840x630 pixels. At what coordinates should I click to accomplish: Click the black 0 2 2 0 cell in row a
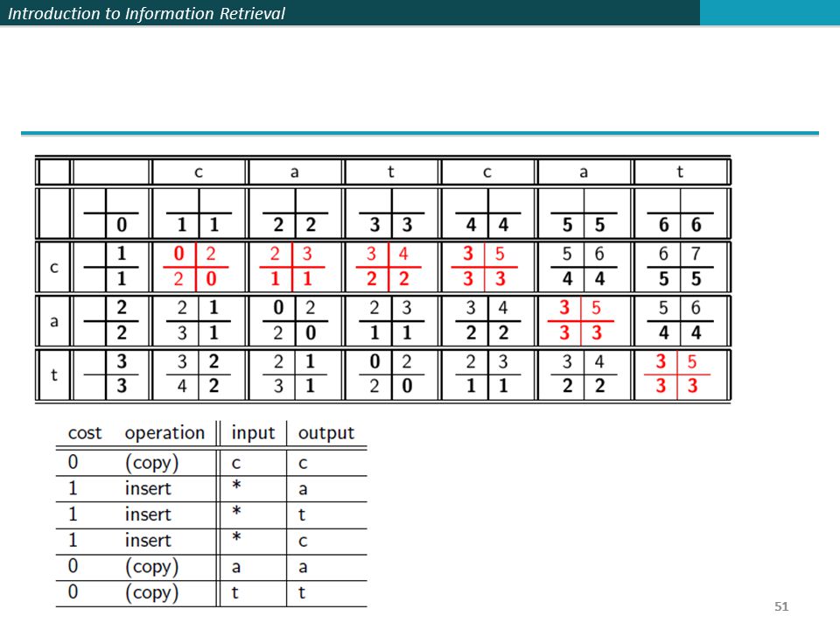click(x=294, y=321)
